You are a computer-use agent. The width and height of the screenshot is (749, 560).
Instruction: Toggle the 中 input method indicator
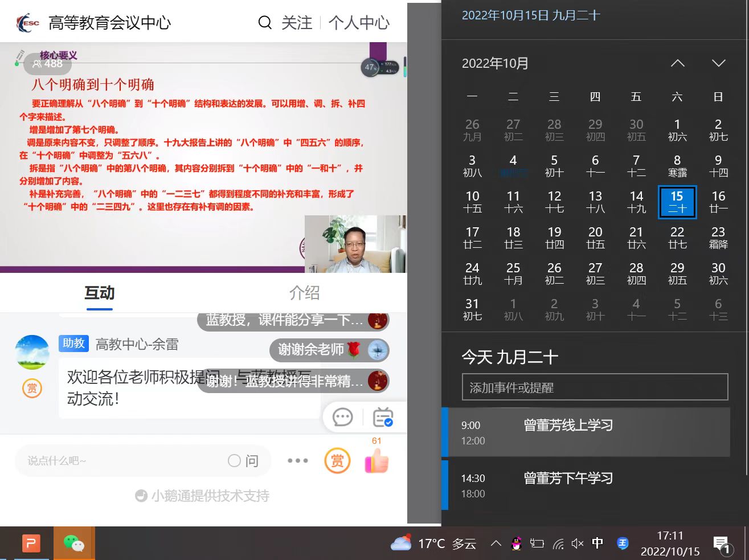tap(597, 543)
